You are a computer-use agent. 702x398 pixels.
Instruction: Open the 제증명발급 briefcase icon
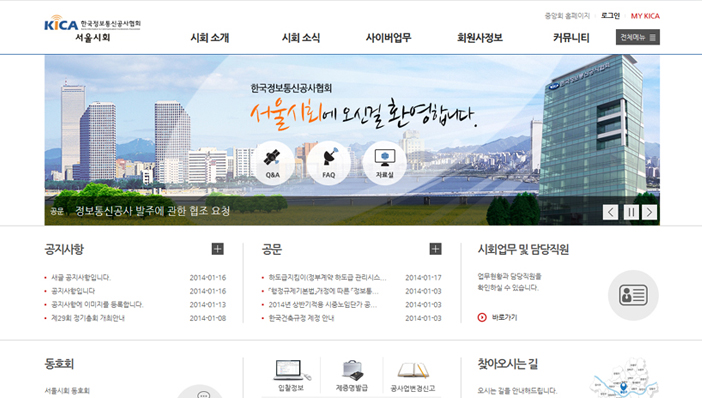[x=352, y=375]
